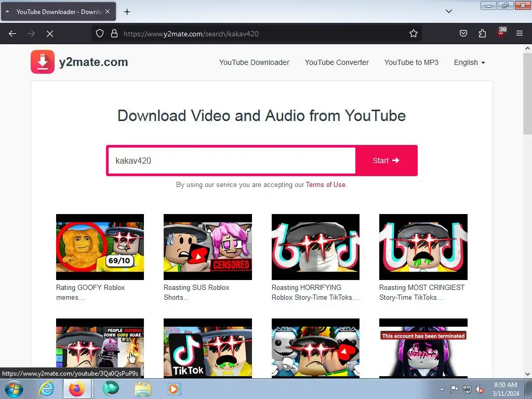This screenshot has height=399, width=532.
Task: Open the media player taskbar icon
Action: coord(175,389)
